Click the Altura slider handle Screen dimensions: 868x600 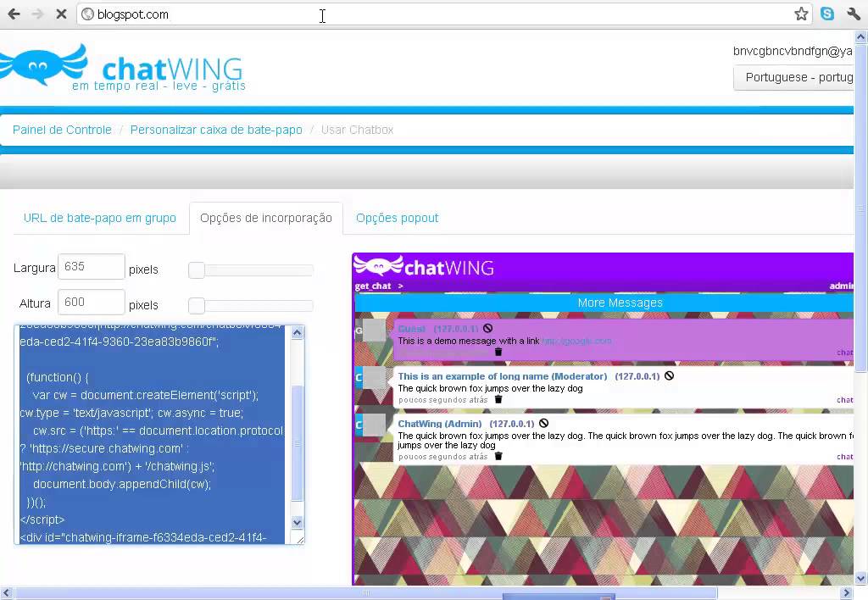[197, 306]
